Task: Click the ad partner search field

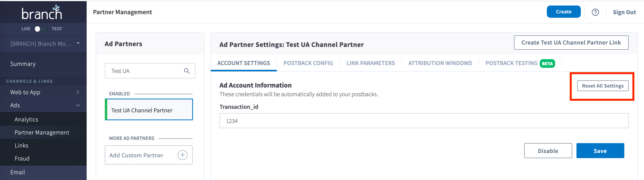Action: 150,71
